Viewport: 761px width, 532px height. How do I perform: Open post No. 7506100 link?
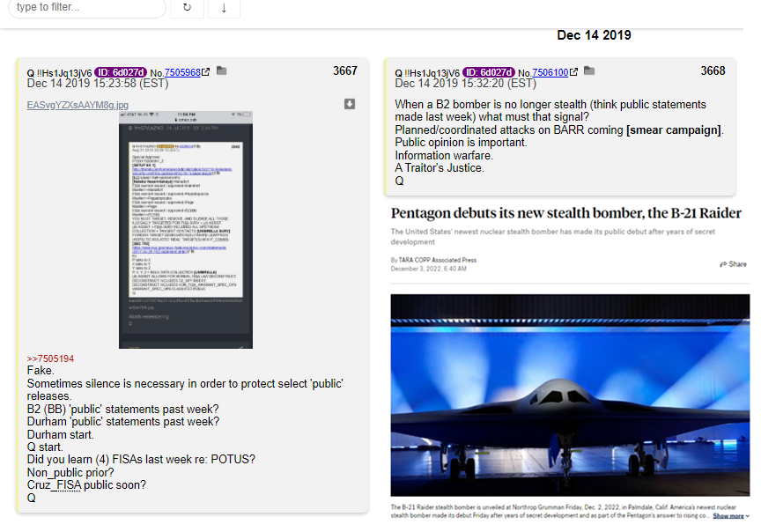(550, 72)
